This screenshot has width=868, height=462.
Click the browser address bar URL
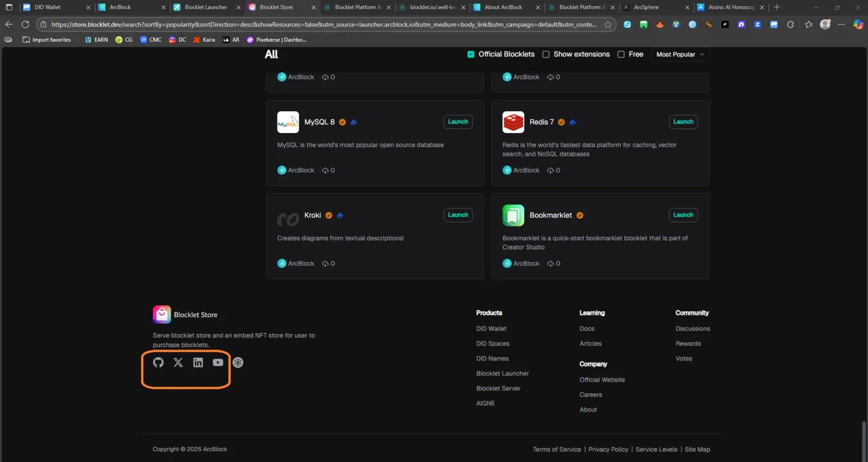324,24
